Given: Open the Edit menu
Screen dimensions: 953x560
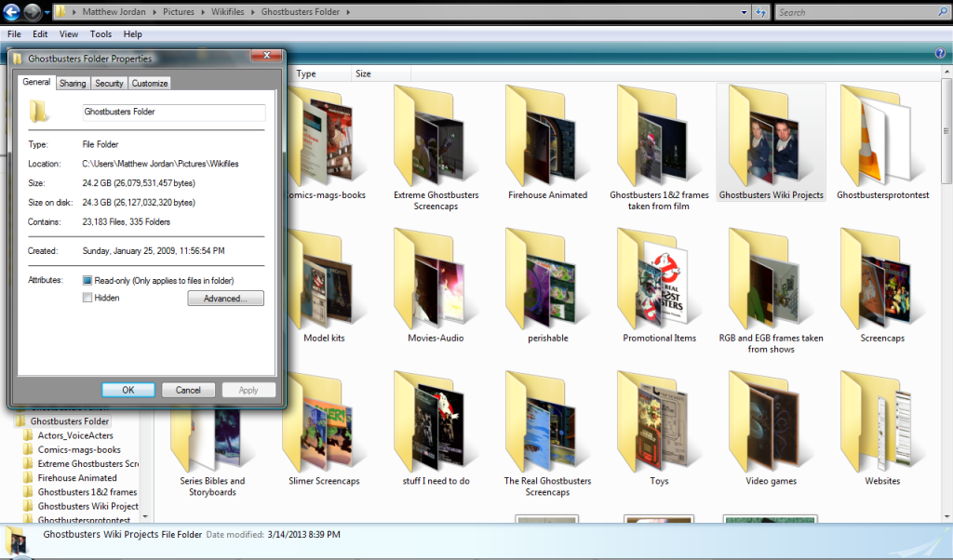Looking at the screenshot, I should (x=40, y=34).
